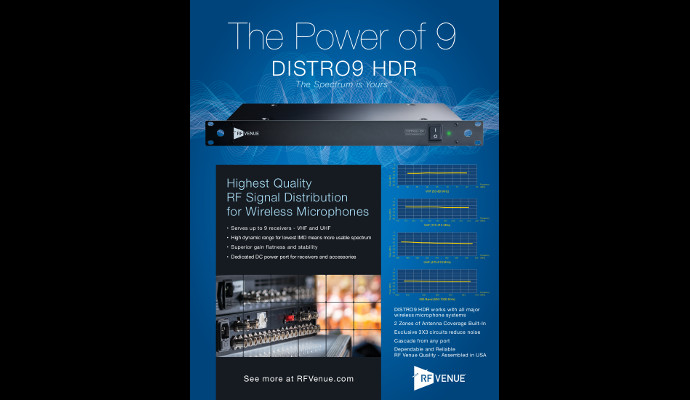
Task: Click the bottom gain response graph
Action: (x=437, y=281)
